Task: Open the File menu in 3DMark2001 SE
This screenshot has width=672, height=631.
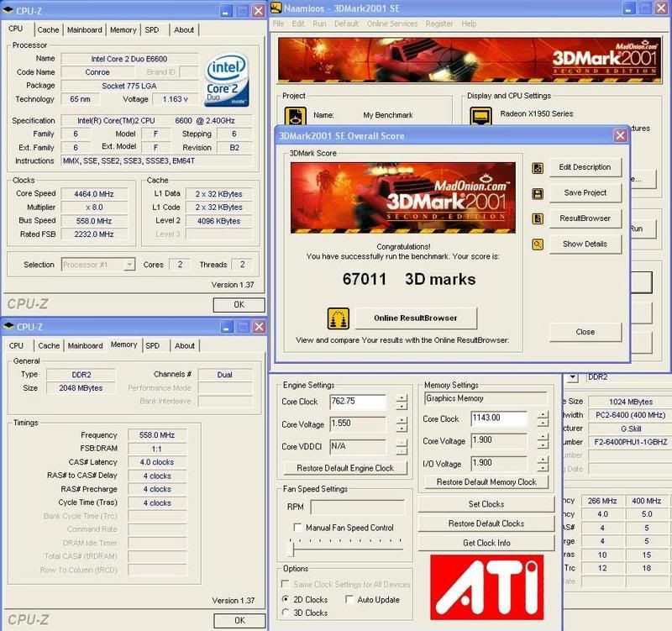Action: [278, 24]
